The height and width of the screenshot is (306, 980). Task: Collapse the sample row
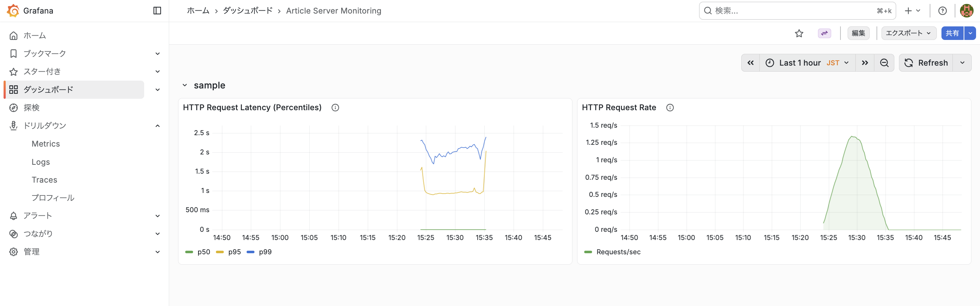[x=185, y=86]
